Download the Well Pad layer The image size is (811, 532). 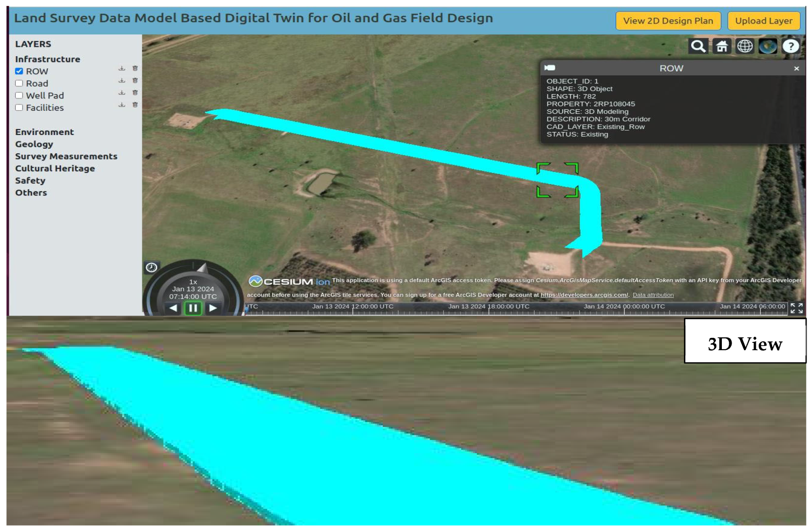pyautogui.click(x=122, y=93)
